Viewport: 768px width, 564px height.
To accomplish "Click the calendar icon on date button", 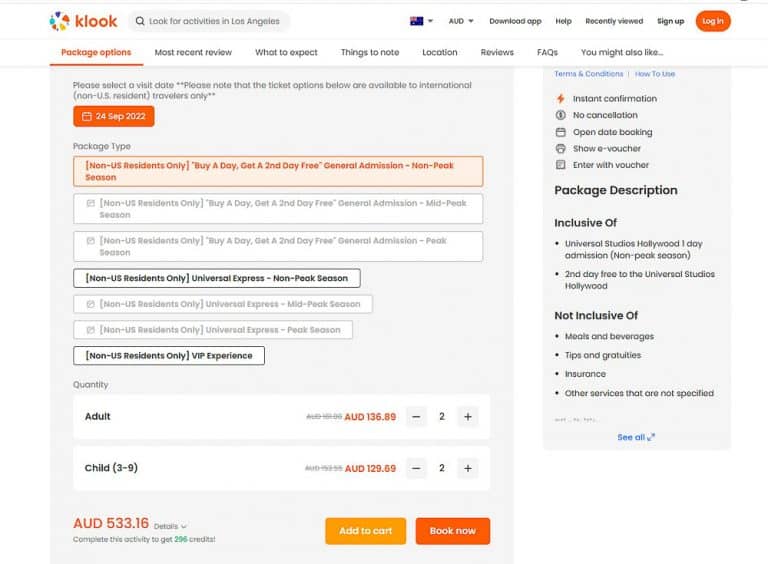I will pyautogui.click(x=86, y=117).
